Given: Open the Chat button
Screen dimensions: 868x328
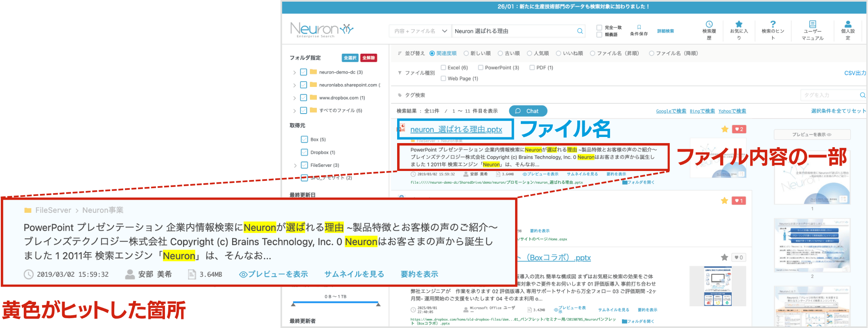Looking at the screenshot, I should [528, 111].
